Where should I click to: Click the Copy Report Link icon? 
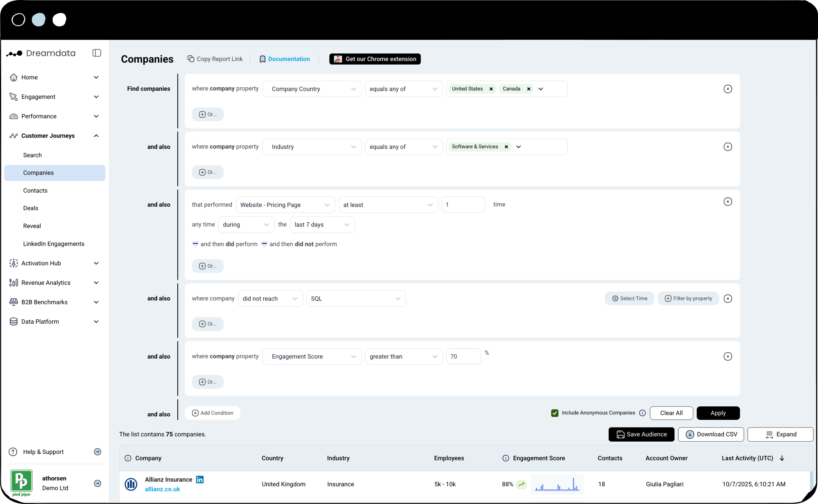coord(191,59)
